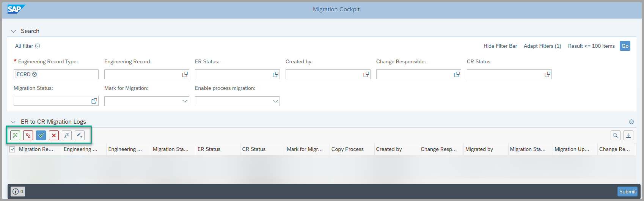Click the Submit button
The image size is (644, 201).
click(x=627, y=192)
